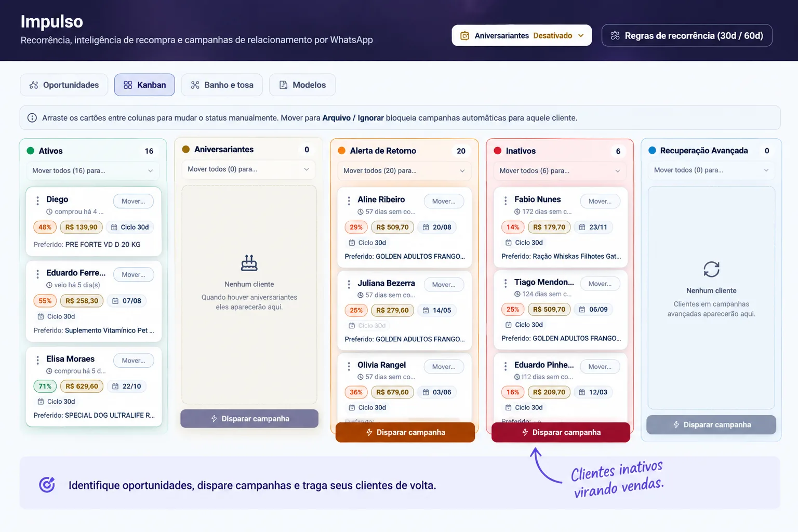798x532 pixels.
Task: Click Disparar campanha in Aniversariantes column
Action: tap(249, 419)
